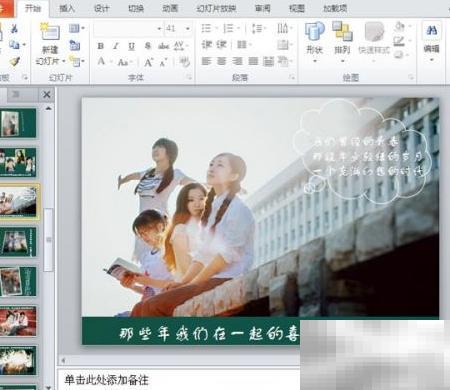Switch to the 设计 Design tab
Screen dimensions: 450x390
click(101, 9)
